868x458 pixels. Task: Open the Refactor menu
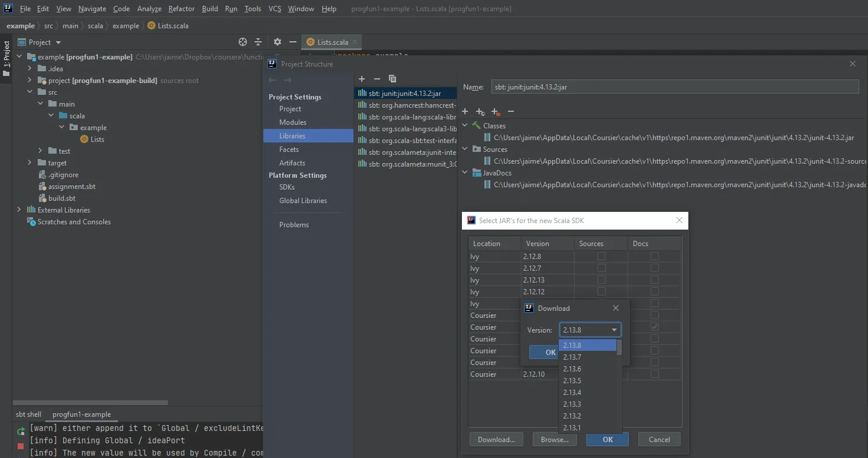click(181, 9)
